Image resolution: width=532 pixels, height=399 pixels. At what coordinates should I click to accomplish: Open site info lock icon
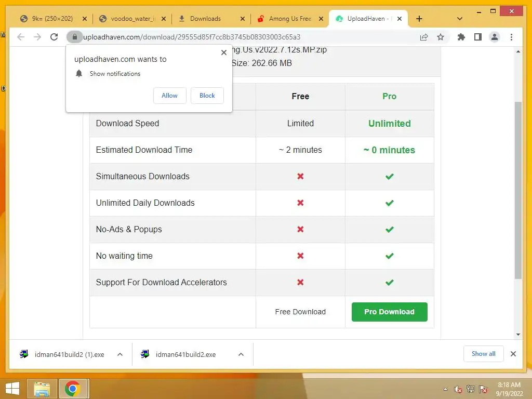(75, 37)
